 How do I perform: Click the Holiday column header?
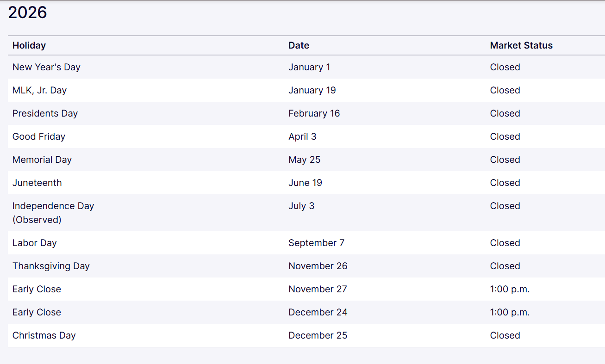29,45
